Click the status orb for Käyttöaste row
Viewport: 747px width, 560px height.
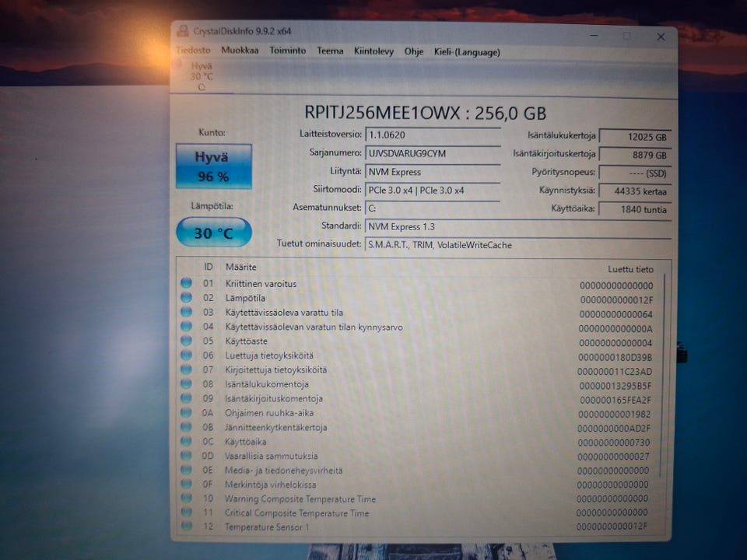click(x=186, y=341)
